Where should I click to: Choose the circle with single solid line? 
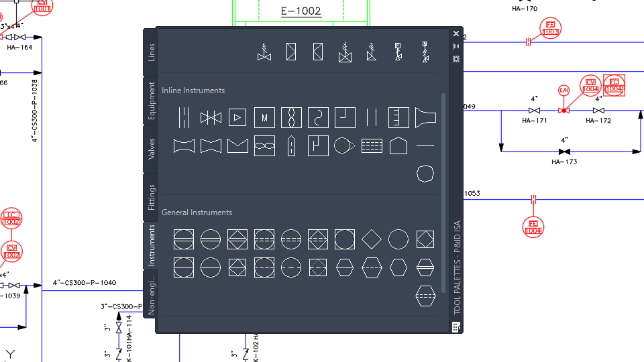pyautogui.click(x=211, y=267)
